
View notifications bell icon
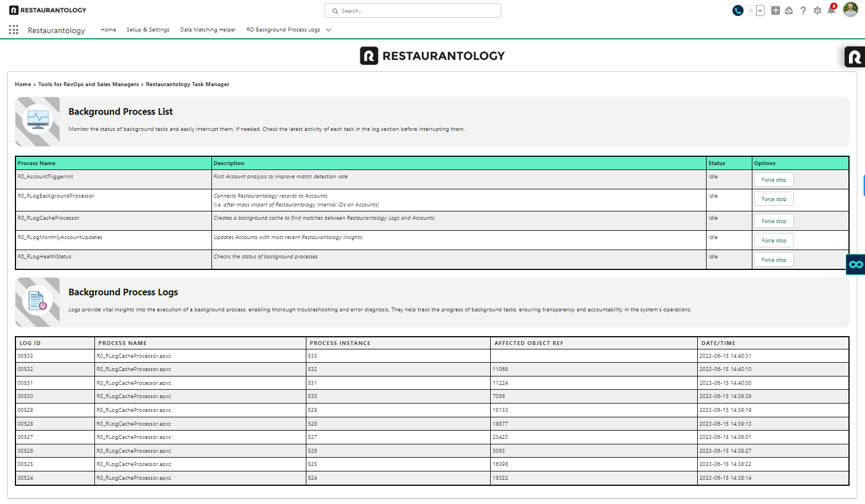pyautogui.click(x=831, y=10)
